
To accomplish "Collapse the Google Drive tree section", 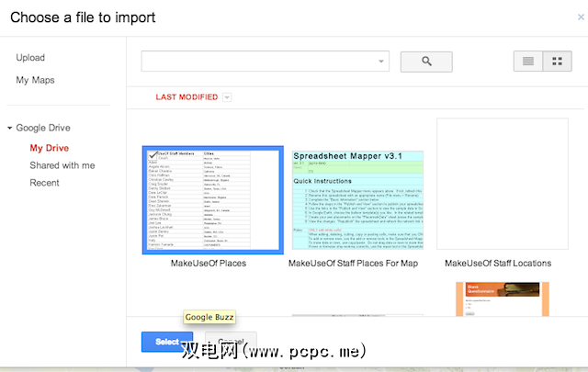I will [10, 128].
